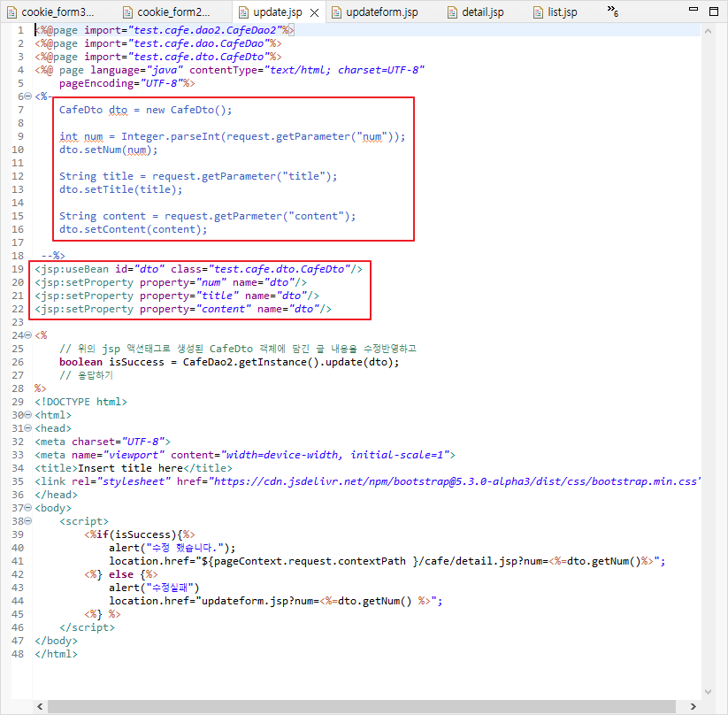Click the Integer.parseInt line of code
Image resolution: width=728 pixels, height=715 pixels.
(x=232, y=136)
